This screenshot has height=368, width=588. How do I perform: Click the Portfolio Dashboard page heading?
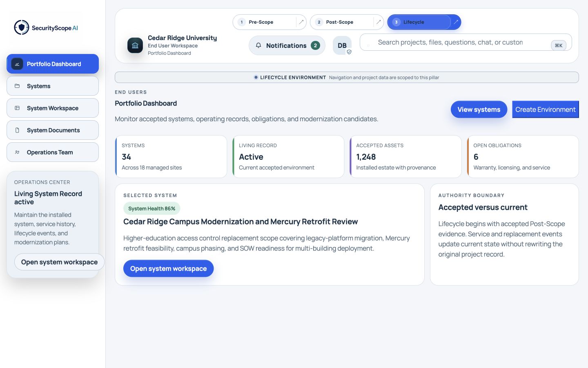click(x=146, y=103)
